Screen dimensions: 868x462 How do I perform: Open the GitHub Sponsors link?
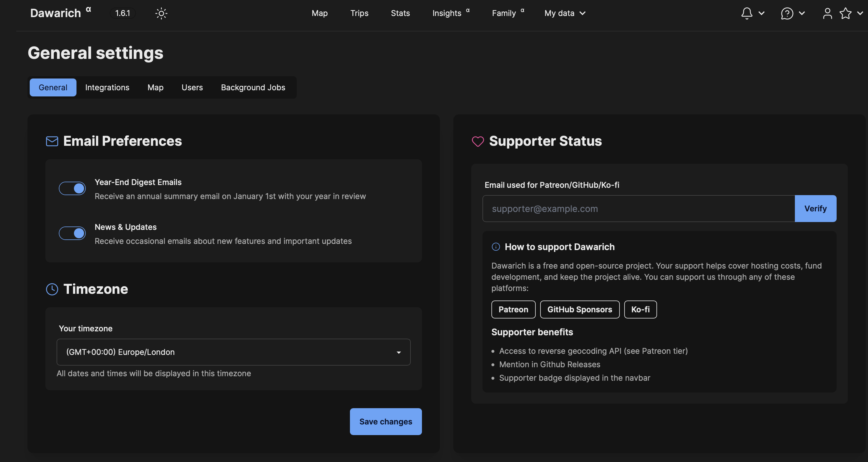pyautogui.click(x=579, y=309)
